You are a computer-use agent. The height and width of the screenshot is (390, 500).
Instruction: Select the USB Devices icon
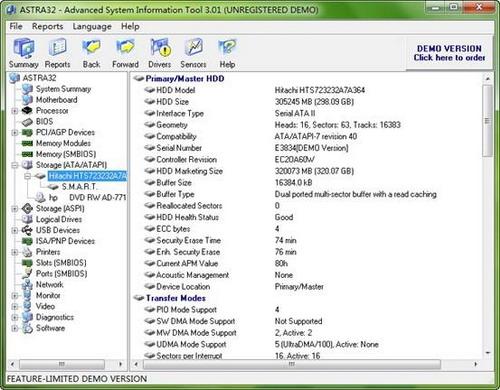[27, 230]
